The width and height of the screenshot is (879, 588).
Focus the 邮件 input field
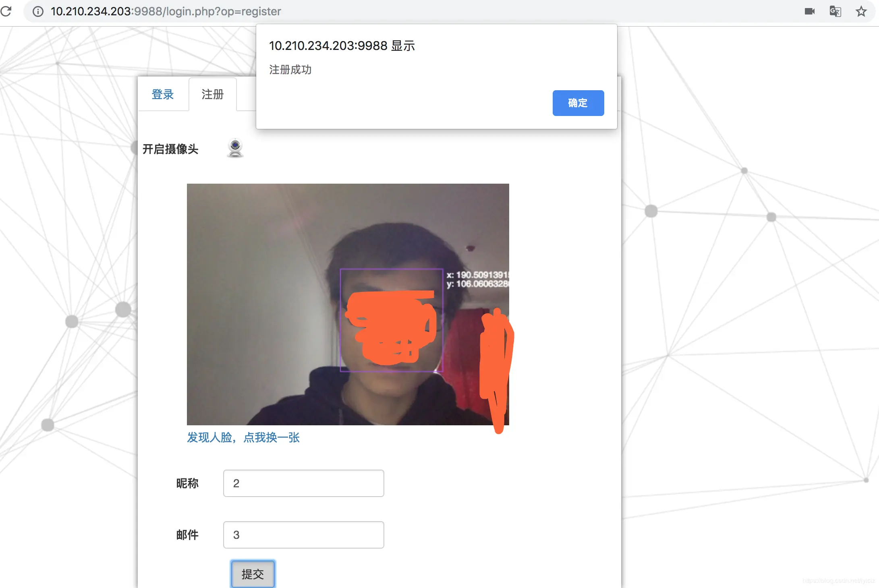[303, 534]
